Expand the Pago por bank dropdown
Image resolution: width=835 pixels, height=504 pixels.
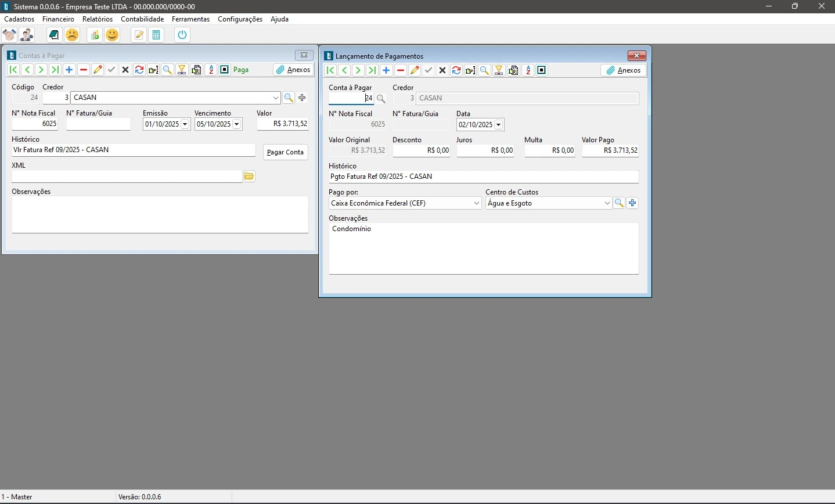[x=477, y=204]
